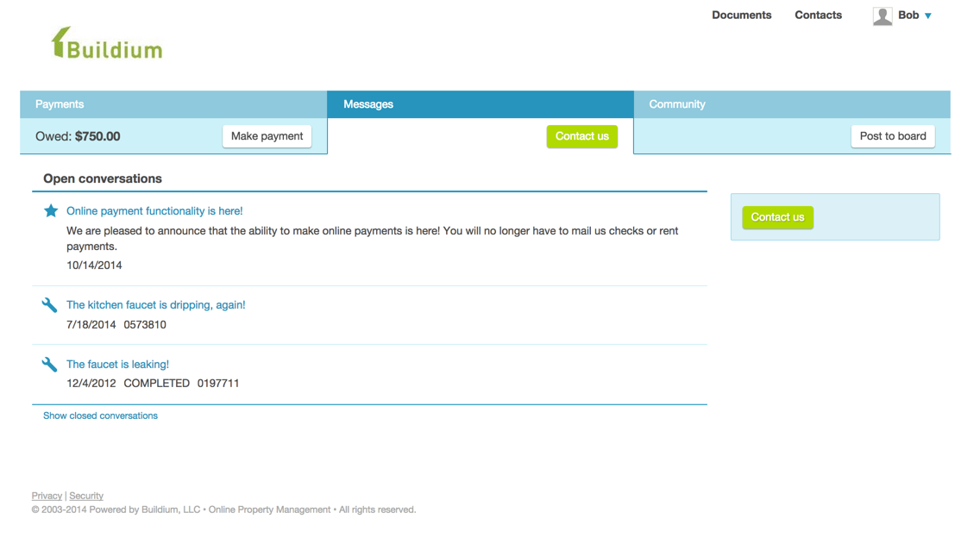Show closed conversations
This screenshot has height=544, width=980.
[x=100, y=416]
